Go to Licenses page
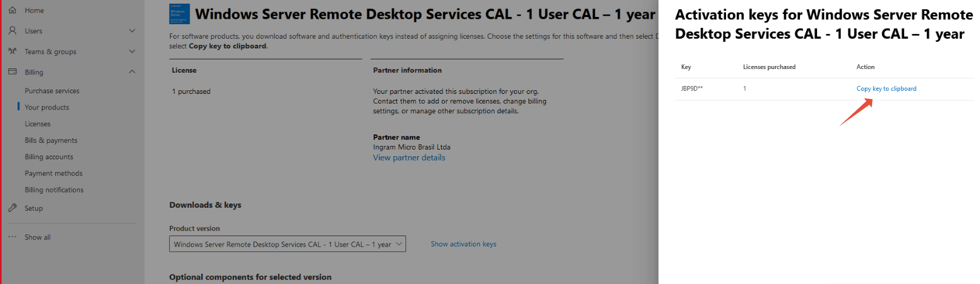 tap(38, 124)
